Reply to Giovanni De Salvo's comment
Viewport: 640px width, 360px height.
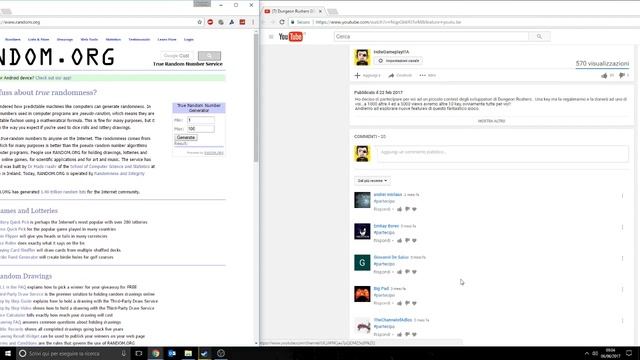tap(382, 272)
